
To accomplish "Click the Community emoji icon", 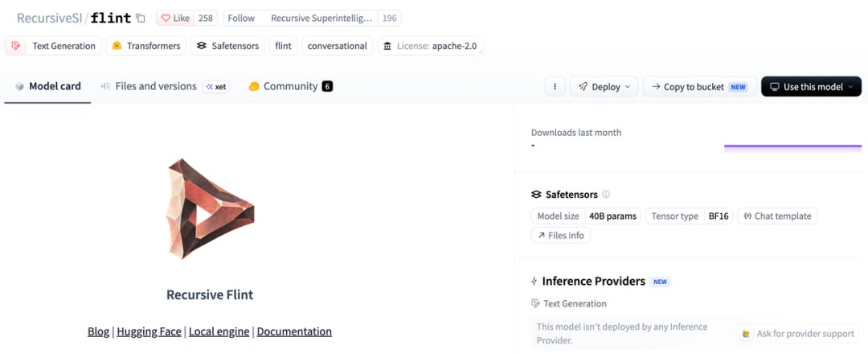I will coord(253,86).
